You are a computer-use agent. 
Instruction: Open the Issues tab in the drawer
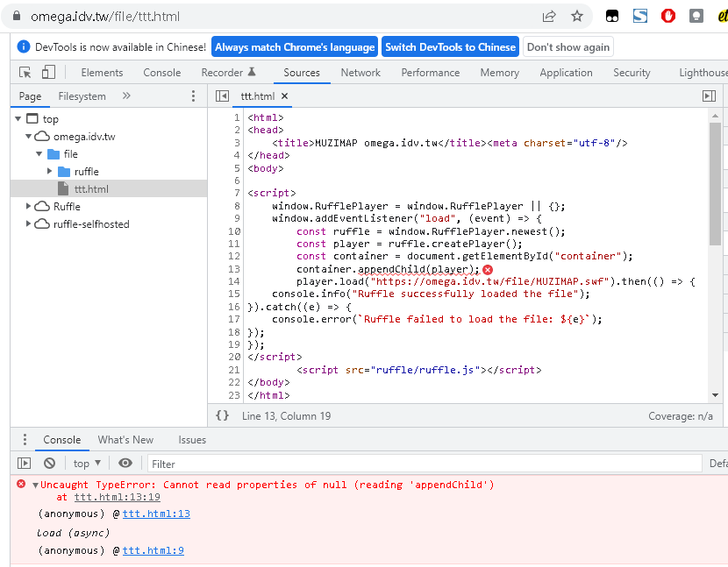(191, 440)
